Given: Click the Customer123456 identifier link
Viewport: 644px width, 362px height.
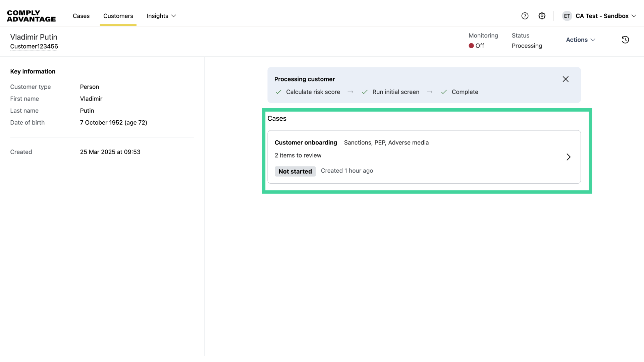Looking at the screenshot, I should [x=34, y=46].
